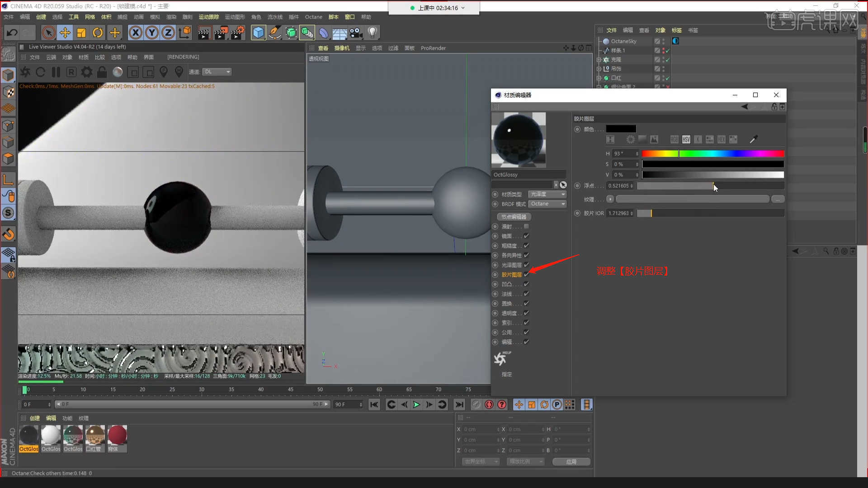
Task: Toggle the 胶片图层 channel checkbox
Action: click(x=526, y=275)
